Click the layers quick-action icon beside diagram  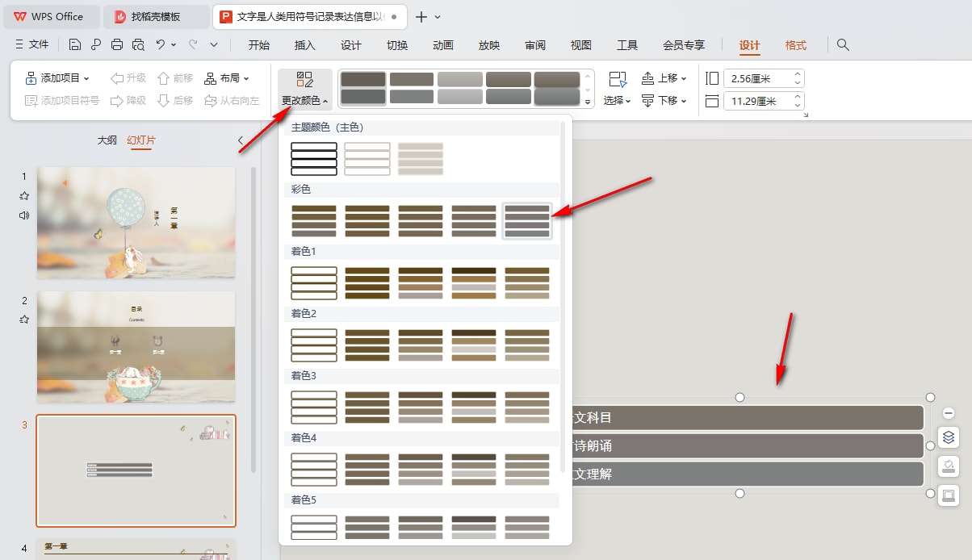pyautogui.click(x=949, y=437)
